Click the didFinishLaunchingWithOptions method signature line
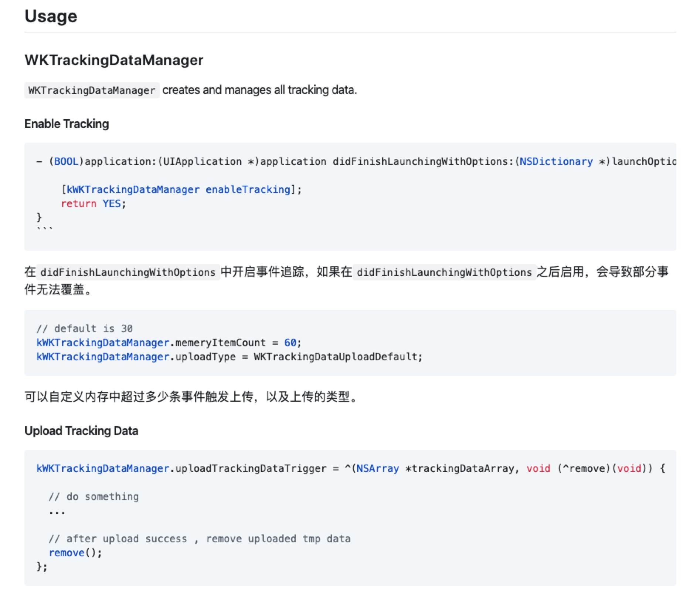This screenshot has width=700, height=594. tap(356, 162)
